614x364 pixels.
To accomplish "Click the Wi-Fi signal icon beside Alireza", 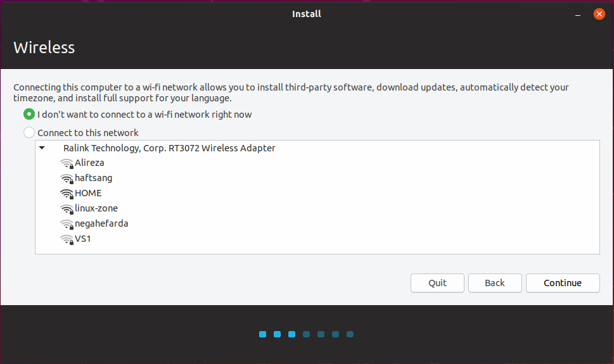I will pos(67,163).
